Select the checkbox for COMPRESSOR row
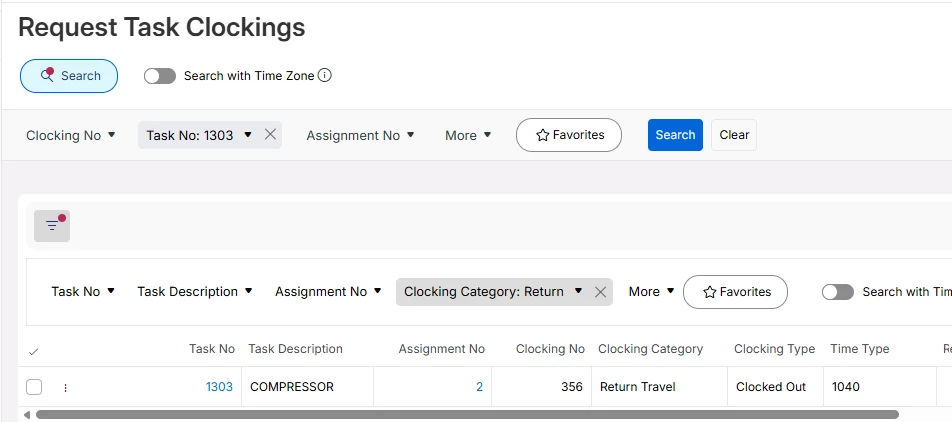The image size is (952, 422). [34, 388]
